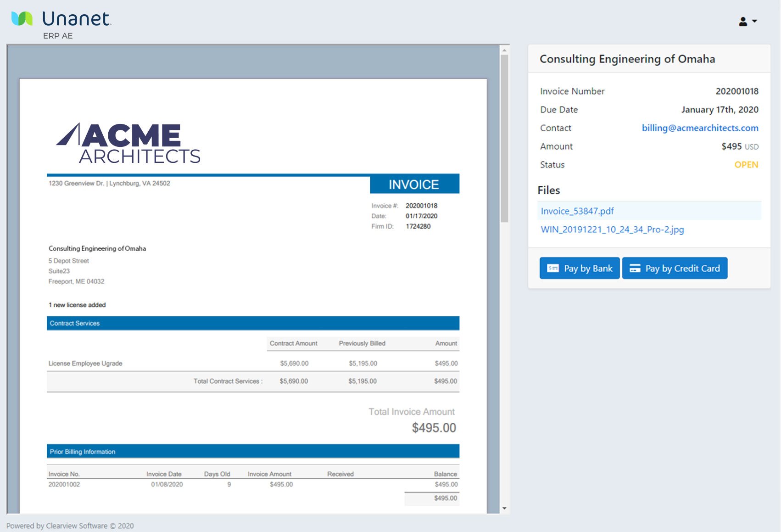This screenshot has width=781, height=532.
Task: Open the Invoice_53847.pdf file
Action: click(577, 211)
